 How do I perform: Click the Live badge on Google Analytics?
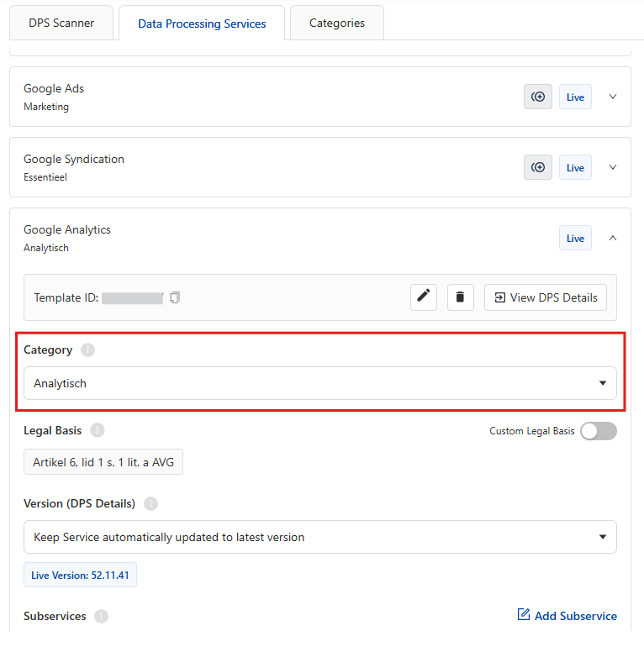coord(575,238)
